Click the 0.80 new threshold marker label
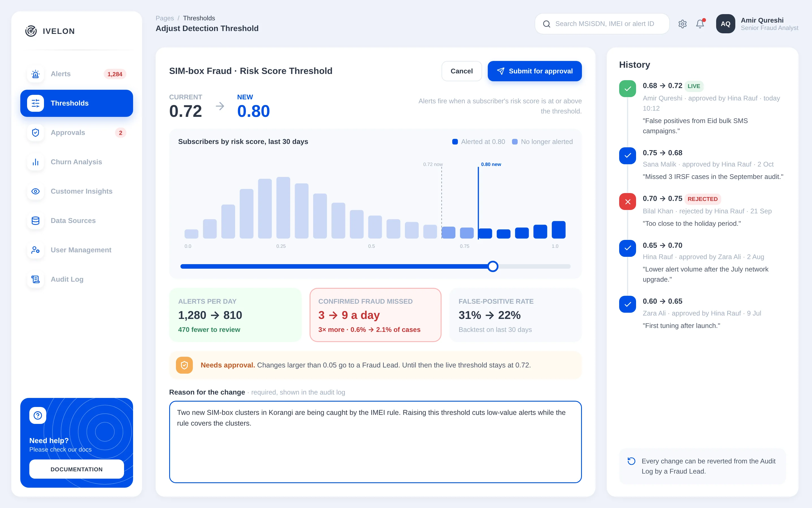This screenshot has width=812, height=508. [491, 164]
